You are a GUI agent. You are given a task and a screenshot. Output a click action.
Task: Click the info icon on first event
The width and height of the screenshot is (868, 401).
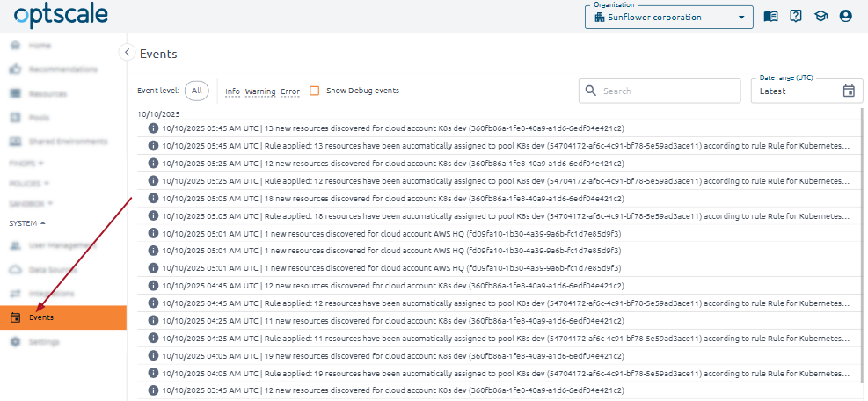[x=153, y=128]
